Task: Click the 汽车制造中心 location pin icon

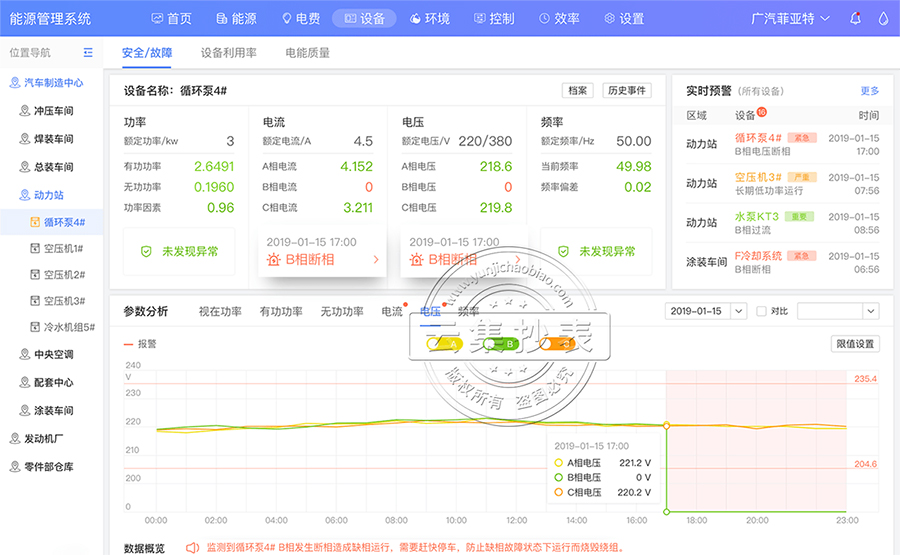Action: pos(14,84)
